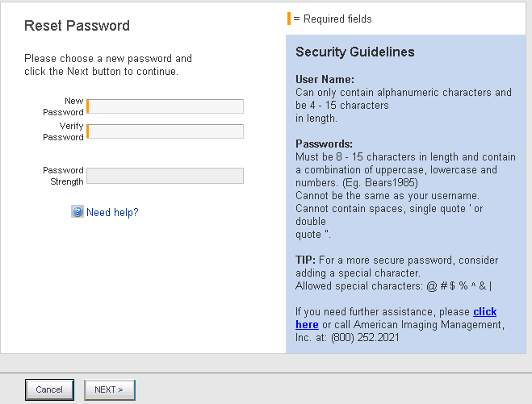Click the Verify Password field label
Viewport: 532px width, 404px height.
[63, 131]
